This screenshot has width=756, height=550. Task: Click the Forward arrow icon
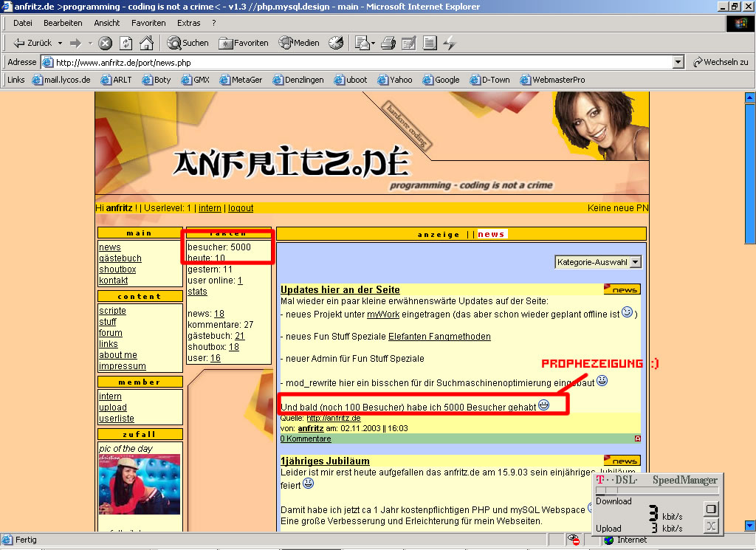[x=75, y=44]
